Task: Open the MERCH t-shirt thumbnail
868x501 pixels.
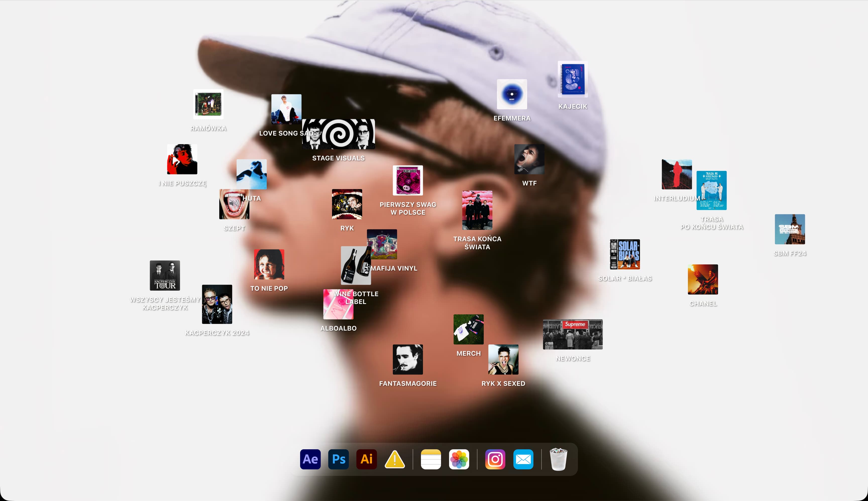Action: 468,329
